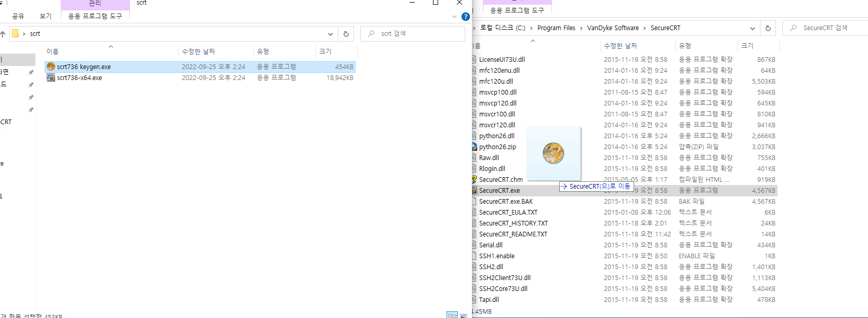Select LicenseUI73U.dll in SecureCRT folder
This screenshot has width=868, height=318.
(624, 60)
